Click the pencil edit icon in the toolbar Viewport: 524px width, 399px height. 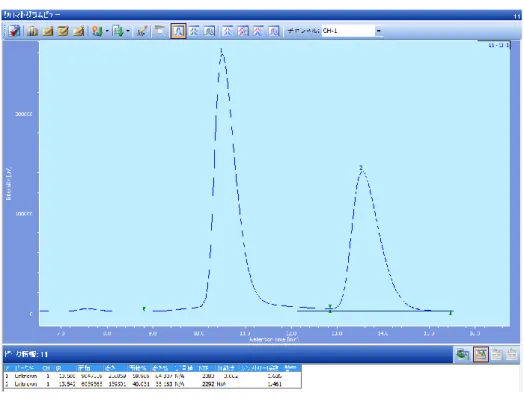142,31
